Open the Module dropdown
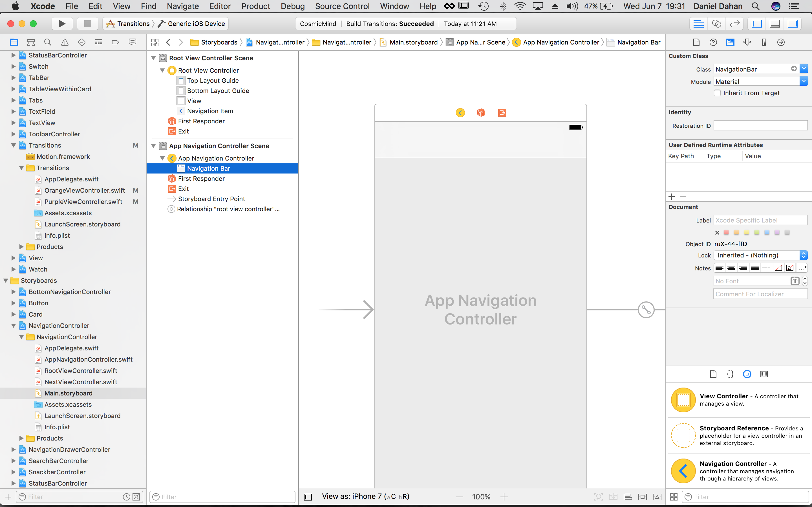The height and width of the screenshot is (507, 812). point(804,81)
